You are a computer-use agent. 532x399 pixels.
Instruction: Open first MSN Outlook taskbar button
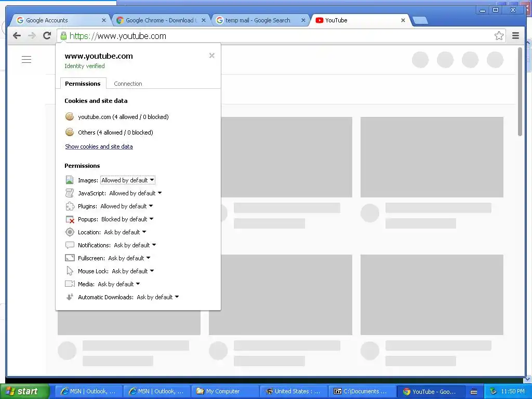pos(88,391)
